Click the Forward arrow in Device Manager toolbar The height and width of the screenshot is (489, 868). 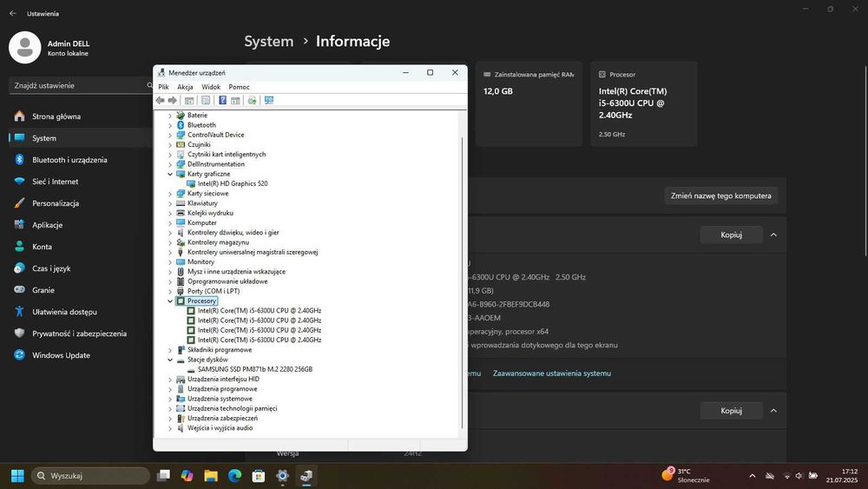click(173, 100)
